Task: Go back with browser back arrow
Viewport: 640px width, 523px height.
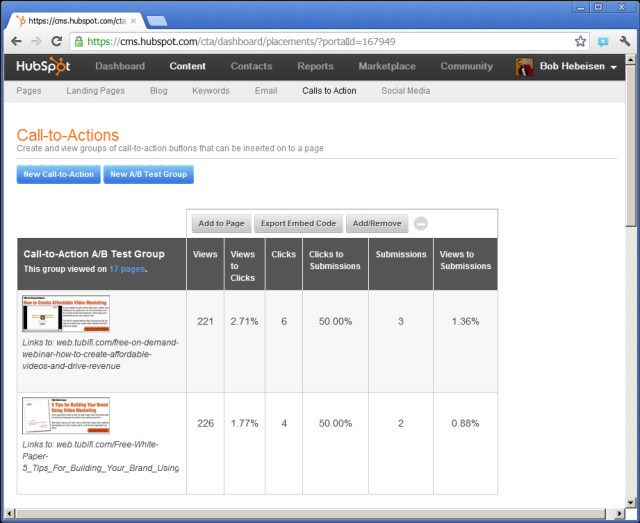Action: click(16, 41)
